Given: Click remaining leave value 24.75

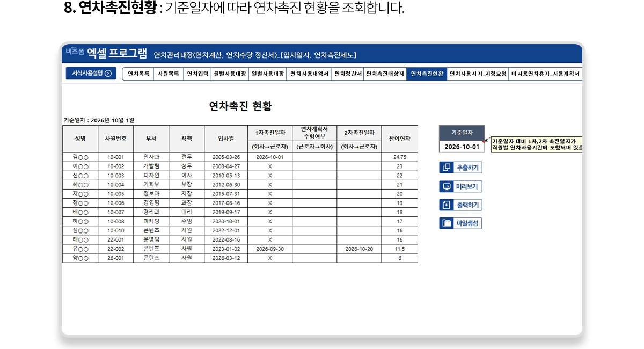Looking at the screenshot, I should click(400, 157).
